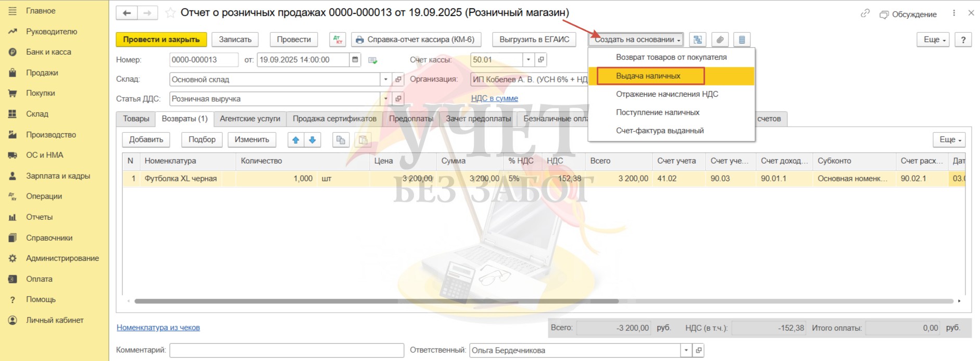
Task: Open the Руководителю sidebar section
Action: pos(51,31)
